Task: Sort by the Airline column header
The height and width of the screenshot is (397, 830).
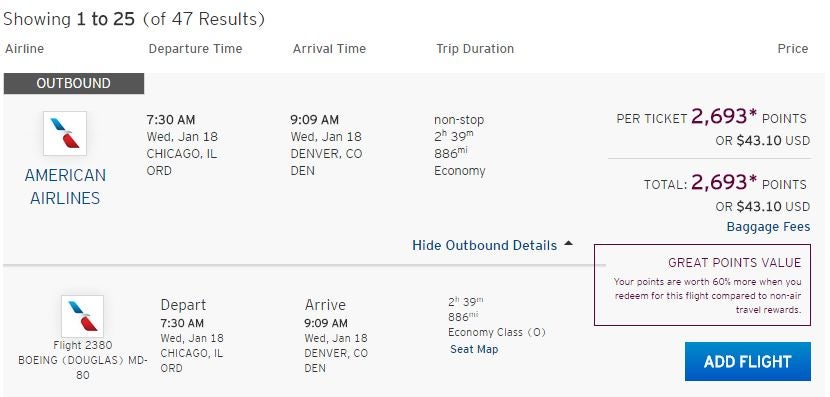Action: [x=24, y=49]
